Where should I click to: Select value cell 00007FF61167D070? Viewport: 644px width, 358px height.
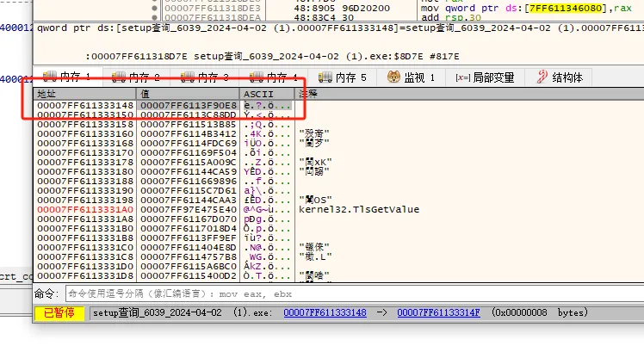pos(189,219)
